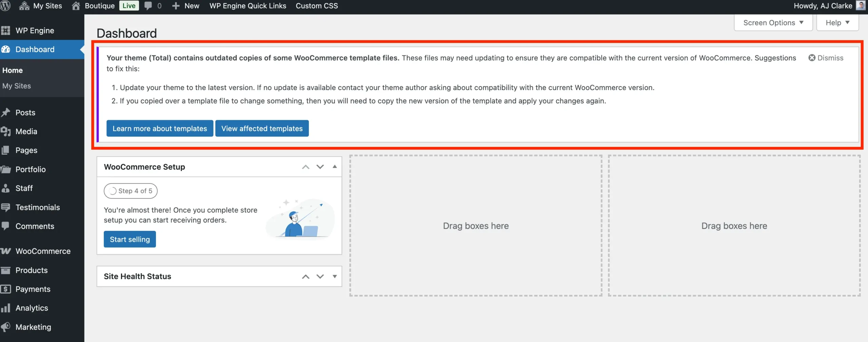This screenshot has height=342, width=868.
Task: Dismiss the outdated templates notice
Action: 826,58
